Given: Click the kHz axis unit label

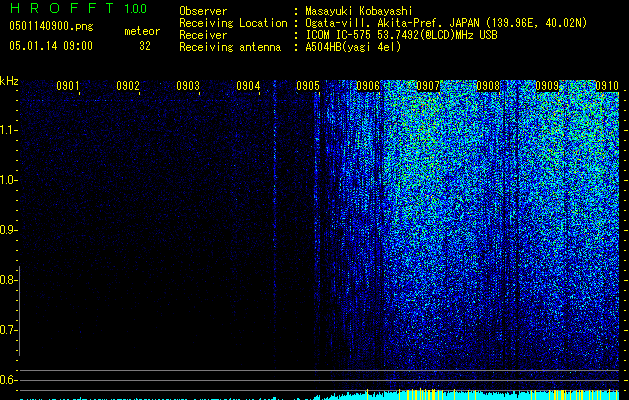Looking at the screenshot, I should (9, 81).
